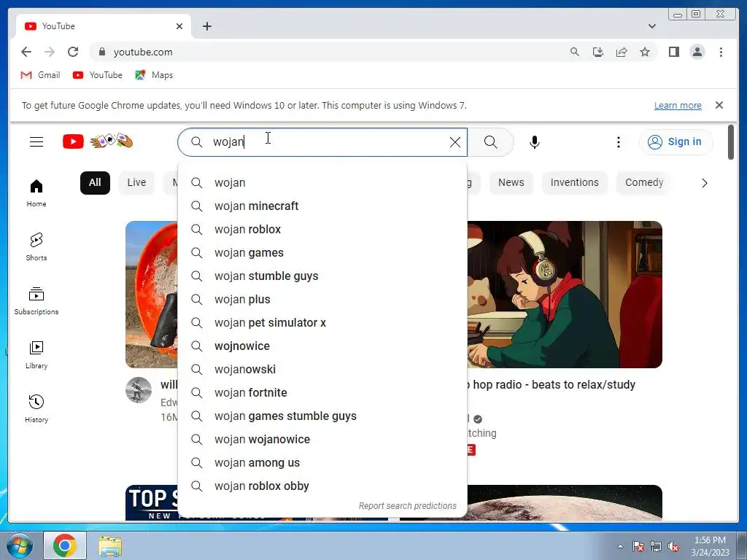
Task: Select the Inventions filter chip
Action: [x=574, y=183]
